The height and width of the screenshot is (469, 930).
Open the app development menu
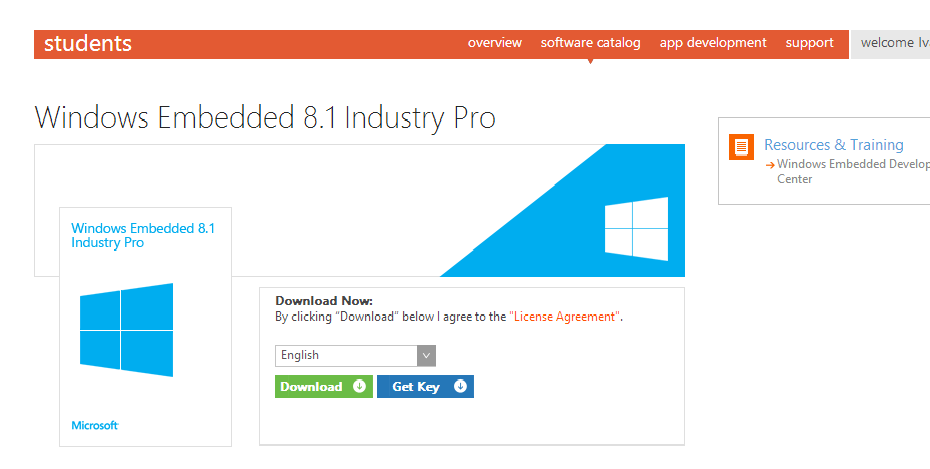713,43
